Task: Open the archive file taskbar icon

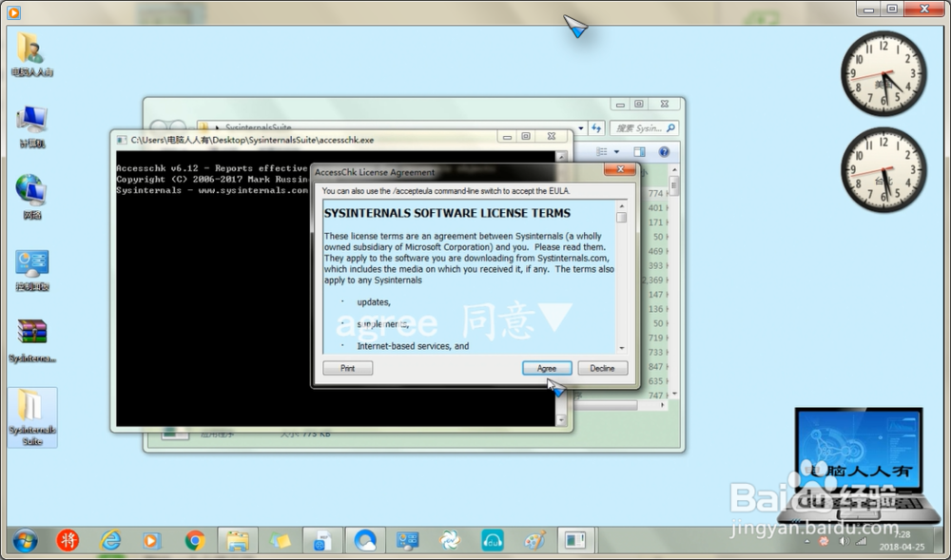Action: click(321, 541)
